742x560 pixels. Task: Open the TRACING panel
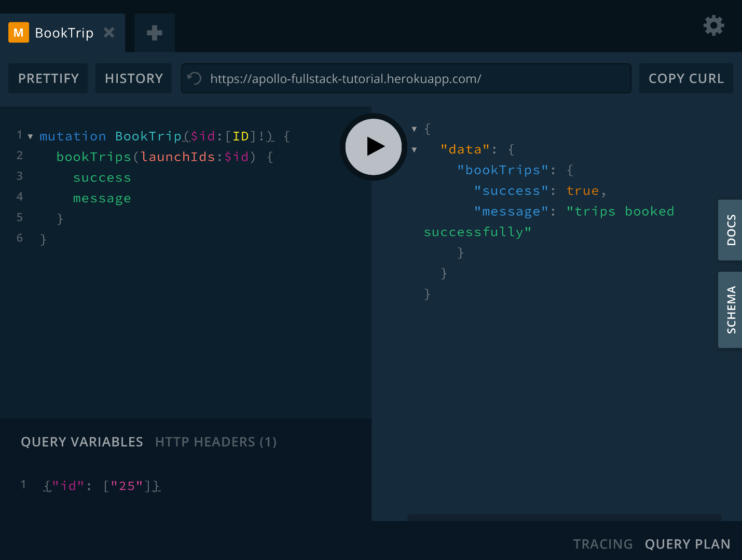pyautogui.click(x=603, y=544)
